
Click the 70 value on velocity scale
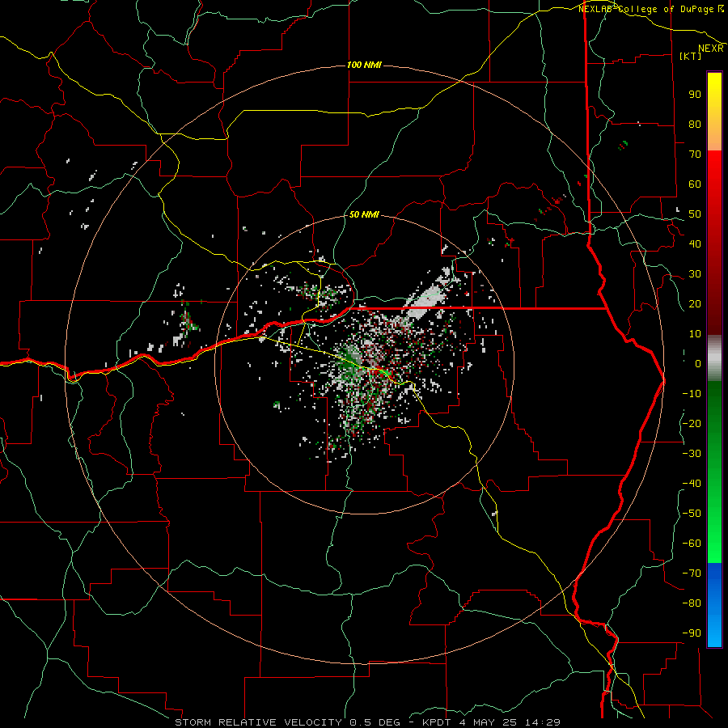click(695, 154)
